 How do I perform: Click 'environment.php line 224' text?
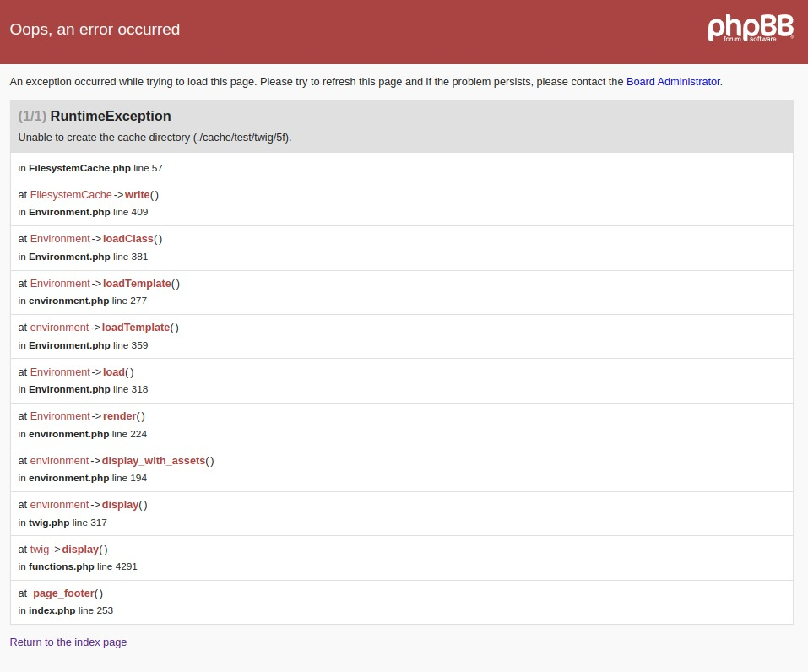[x=83, y=434]
